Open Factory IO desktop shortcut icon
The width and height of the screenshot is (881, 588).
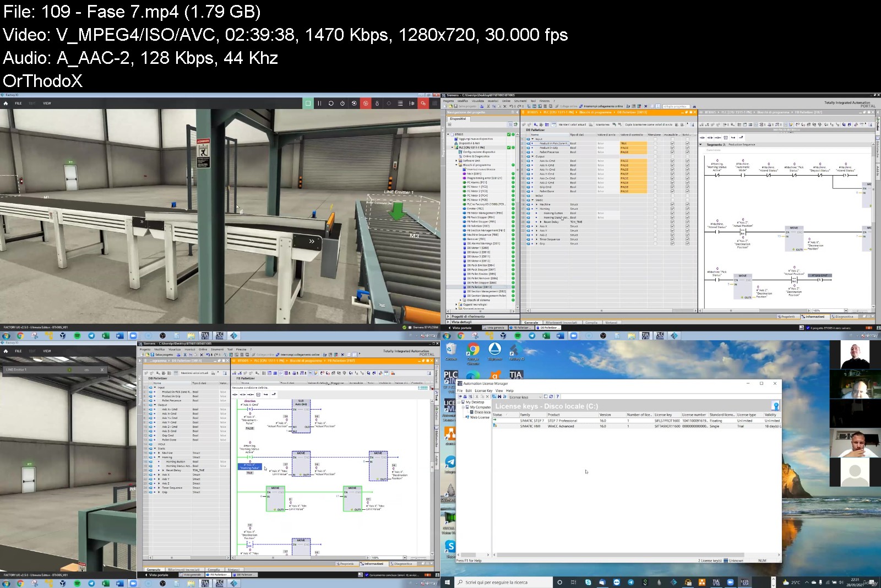click(x=516, y=352)
